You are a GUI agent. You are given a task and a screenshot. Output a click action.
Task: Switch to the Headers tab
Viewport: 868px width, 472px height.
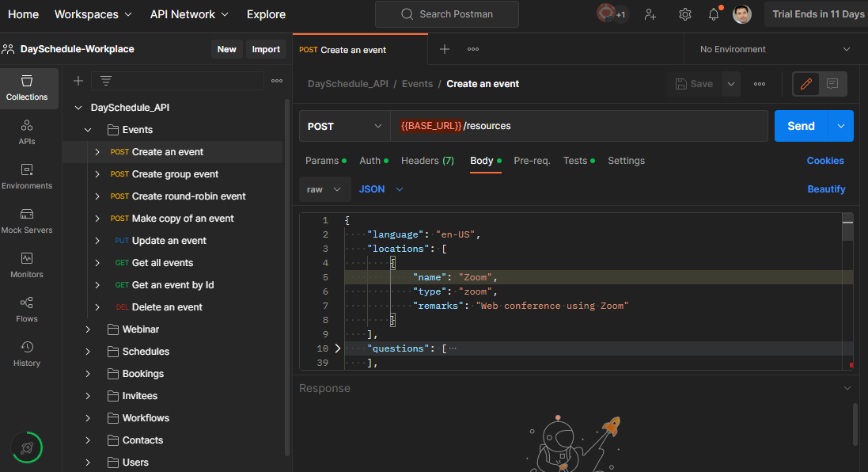tap(427, 160)
